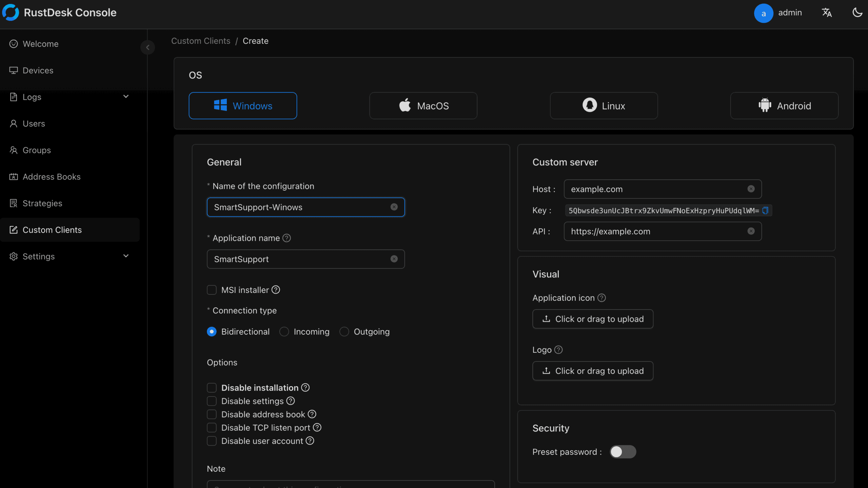
Task: Open the Strategies section
Action: (x=42, y=203)
